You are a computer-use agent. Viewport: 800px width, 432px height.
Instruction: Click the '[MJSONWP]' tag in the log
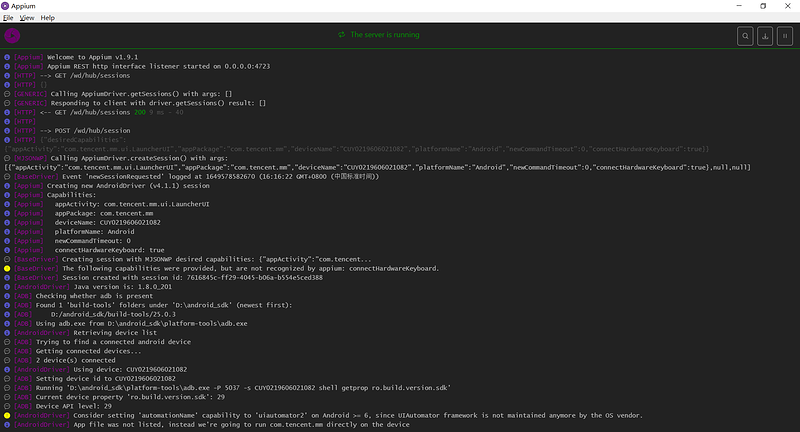coord(31,158)
